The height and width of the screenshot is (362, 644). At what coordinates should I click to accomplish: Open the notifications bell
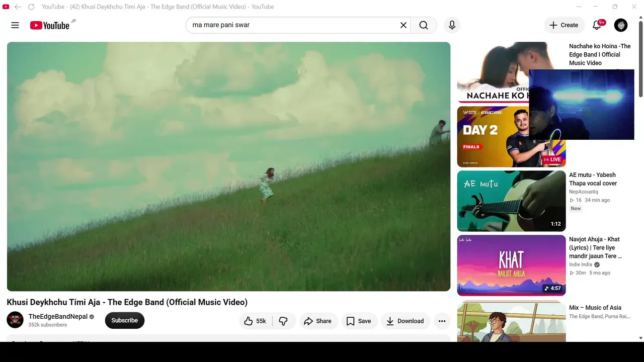coord(597,25)
